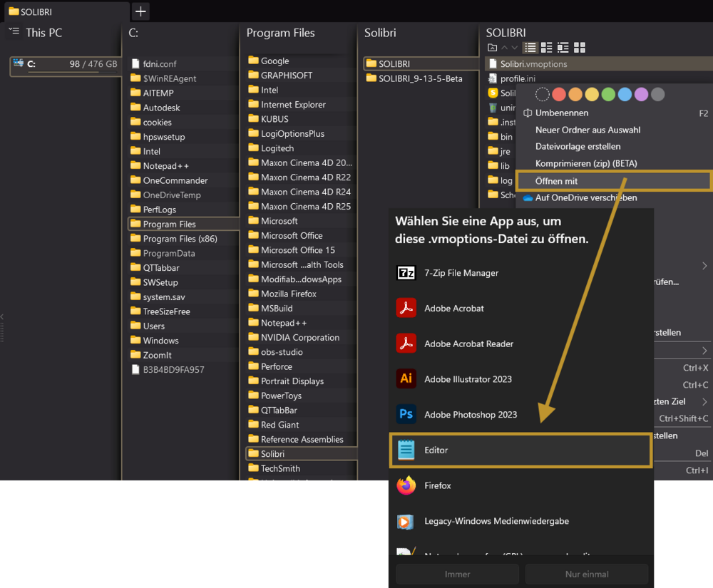The image size is (713, 588).
Task: Click the new tab plus button
Action: (140, 11)
